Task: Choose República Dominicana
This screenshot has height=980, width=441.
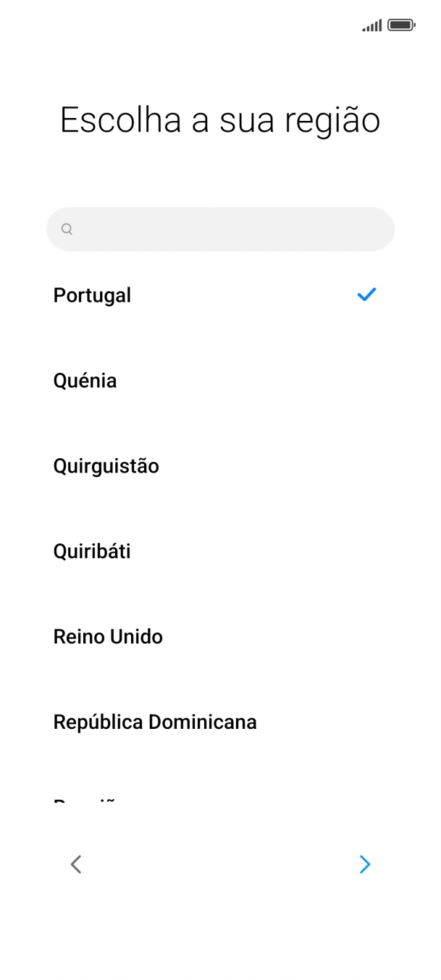Action: pyautogui.click(x=155, y=722)
